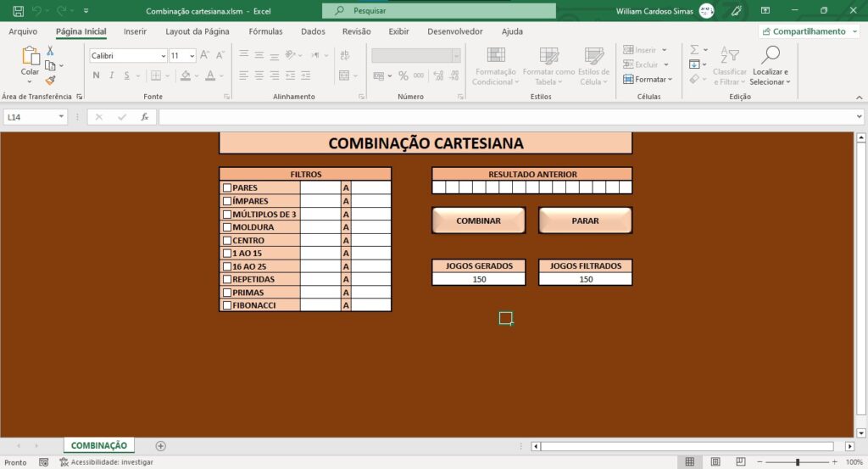
Task: Open Formatar como Tabela
Action: [548, 66]
